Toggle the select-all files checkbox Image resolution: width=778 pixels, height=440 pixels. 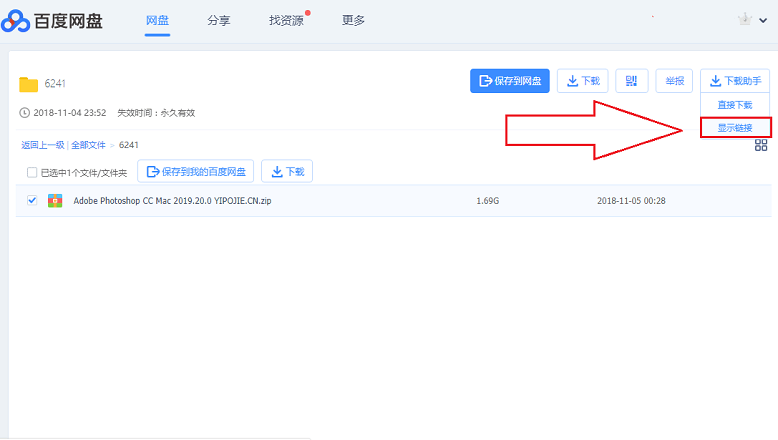pos(32,172)
